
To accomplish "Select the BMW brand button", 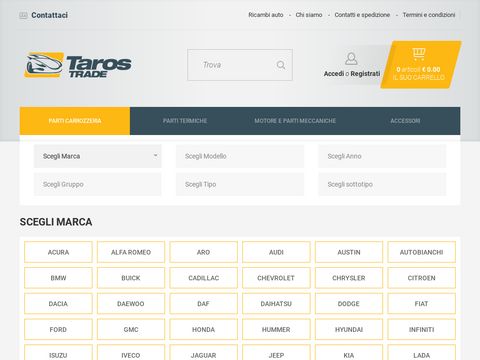I will point(58,278).
